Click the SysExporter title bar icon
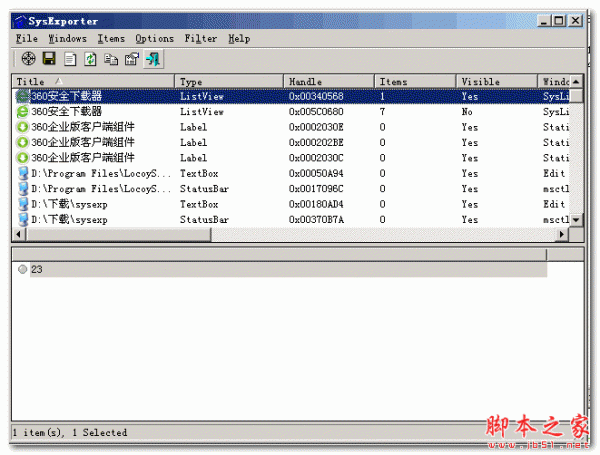 point(20,21)
